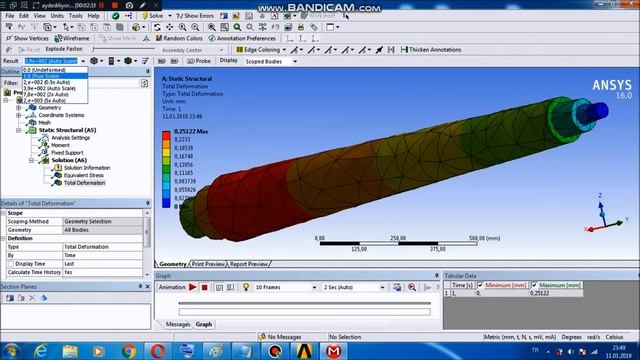This screenshot has height=360, width=640.
Task: Click the green checkmark update icon
Action: (116, 16)
